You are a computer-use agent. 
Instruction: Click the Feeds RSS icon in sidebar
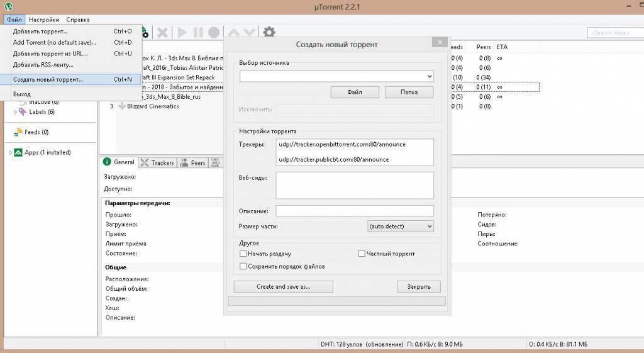[x=19, y=132]
